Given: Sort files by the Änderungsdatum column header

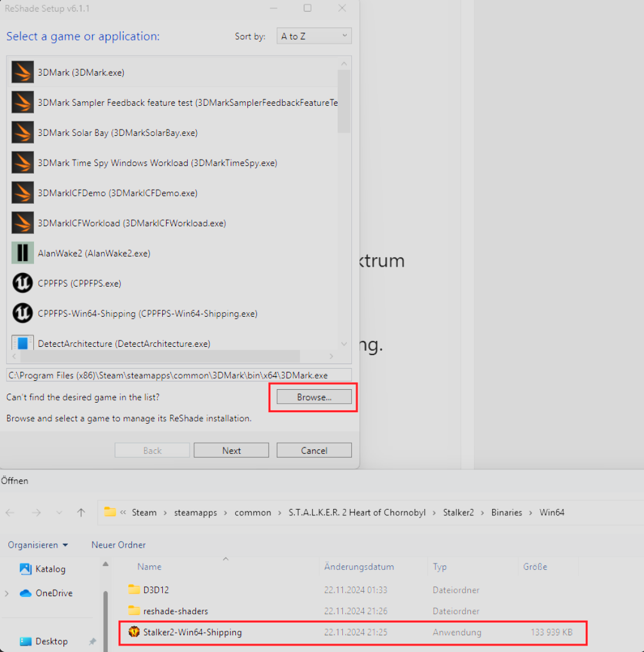Looking at the screenshot, I should pos(359,567).
